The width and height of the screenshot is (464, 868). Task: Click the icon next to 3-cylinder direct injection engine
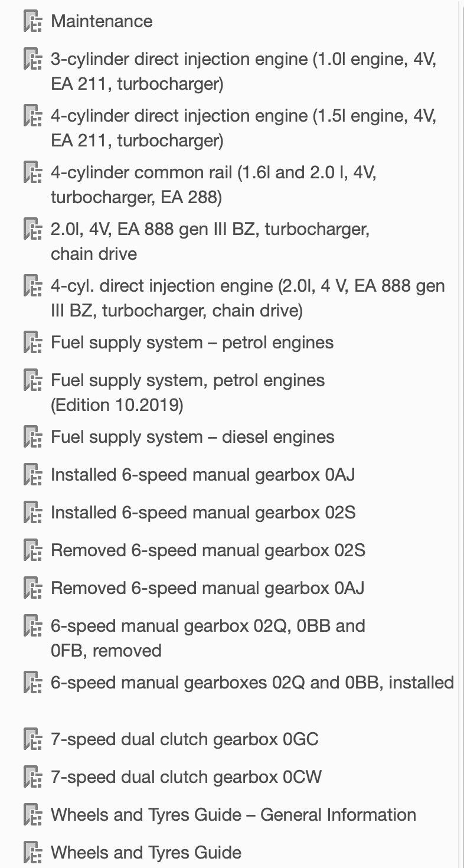click(32, 60)
